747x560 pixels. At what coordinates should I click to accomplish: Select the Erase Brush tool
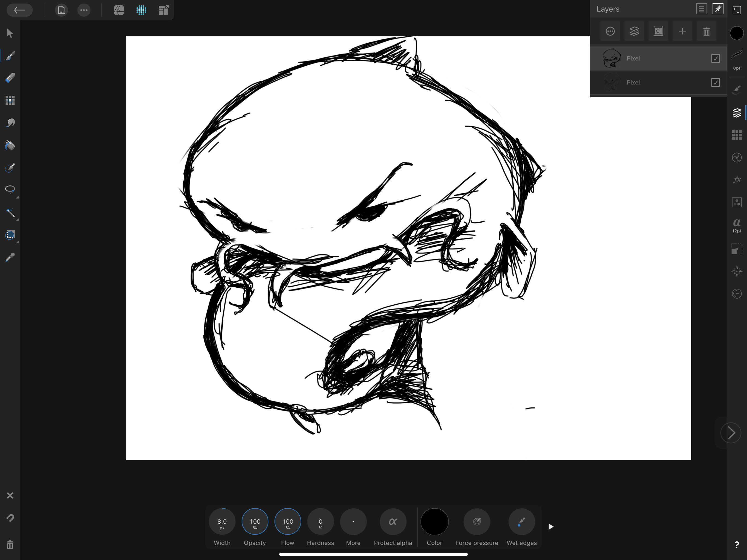[x=10, y=78]
